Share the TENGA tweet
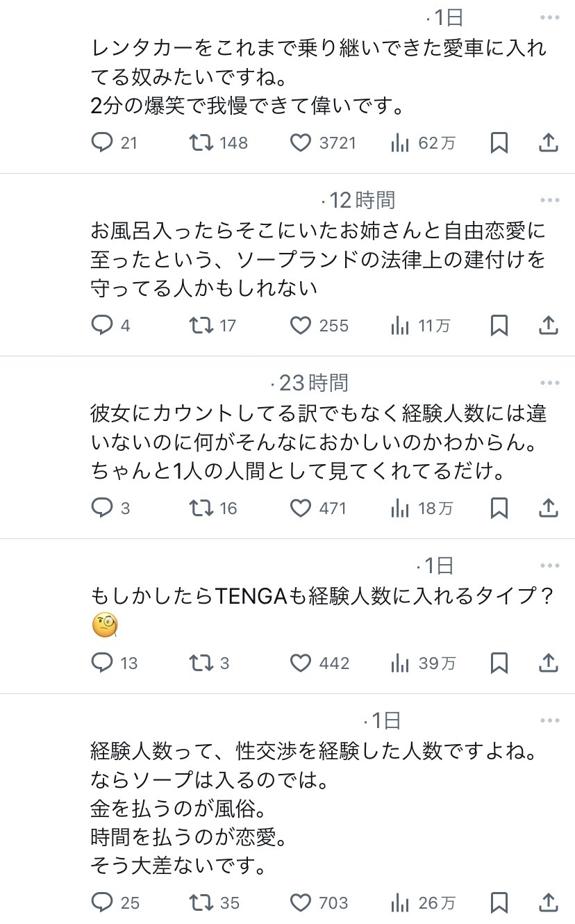 coord(549,663)
